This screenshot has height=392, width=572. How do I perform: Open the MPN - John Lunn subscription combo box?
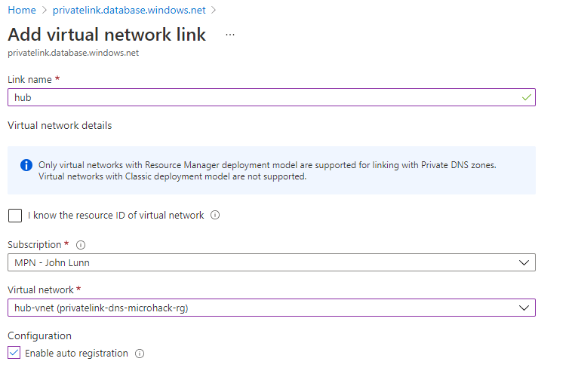tap(272, 262)
